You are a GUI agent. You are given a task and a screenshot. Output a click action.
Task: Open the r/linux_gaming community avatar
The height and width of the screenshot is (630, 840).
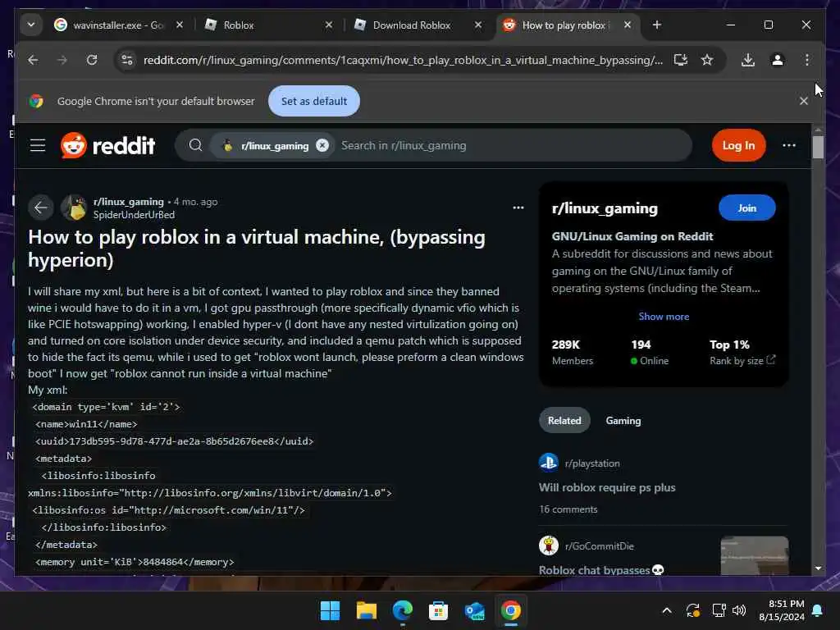click(x=74, y=208)
